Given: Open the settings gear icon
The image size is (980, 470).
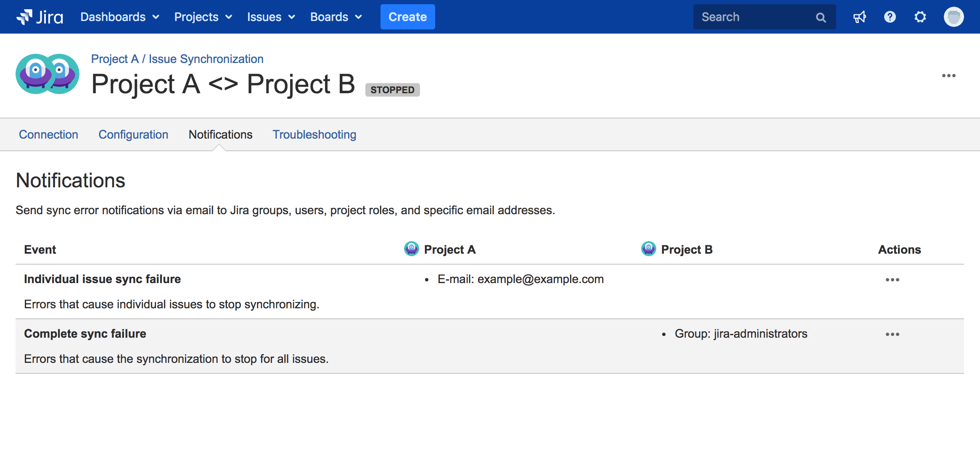Looking at the screenshot, I should click(x=920, y=17).
